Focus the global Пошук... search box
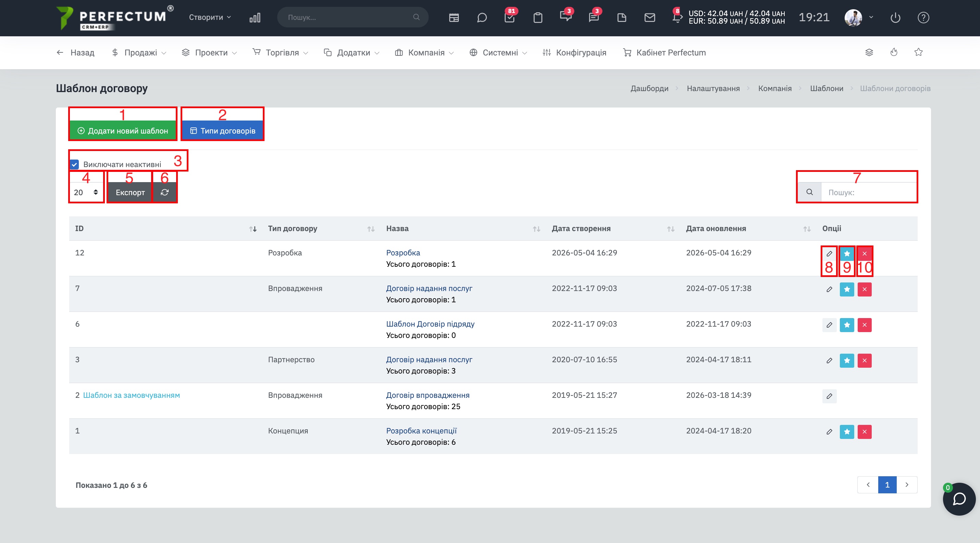The width and height of the screenshot is (980, 543). pos(353,17)
